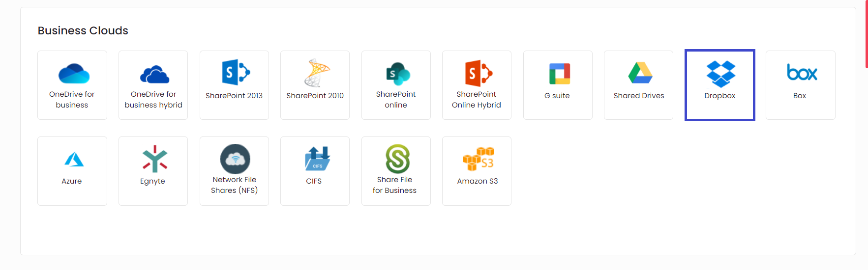
Task: Open the SharePoint Online Hybrid icon
Action: (479, 73)
